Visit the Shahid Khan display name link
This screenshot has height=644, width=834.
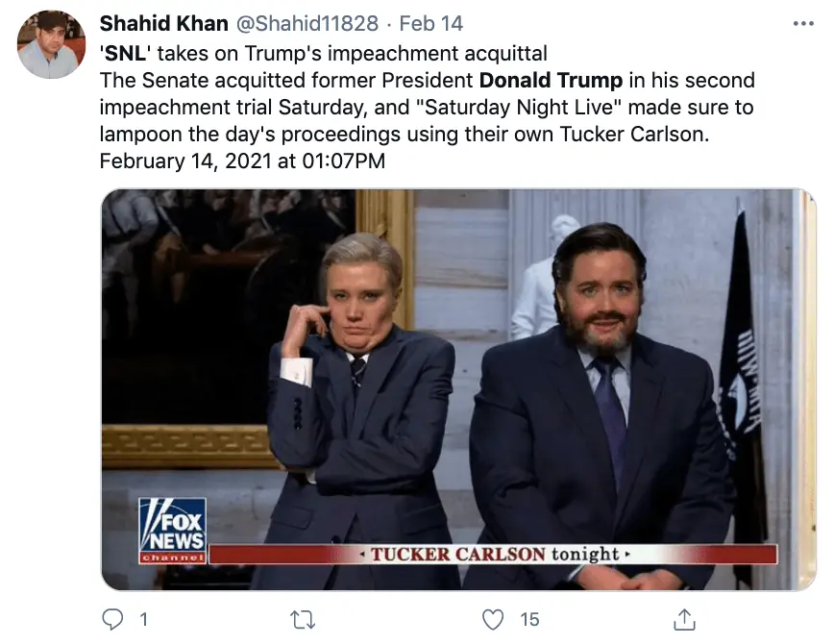pyautogui.click(x=164, y=23)
